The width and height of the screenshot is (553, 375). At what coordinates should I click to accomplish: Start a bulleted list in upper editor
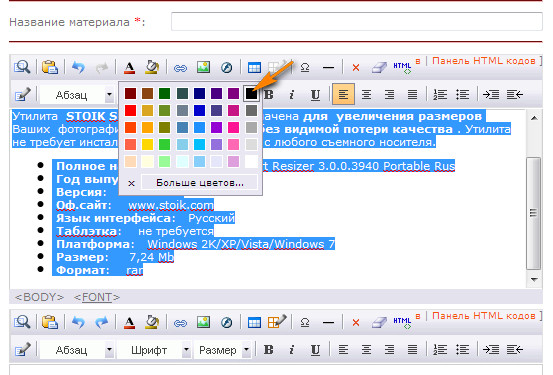point(462,94)
